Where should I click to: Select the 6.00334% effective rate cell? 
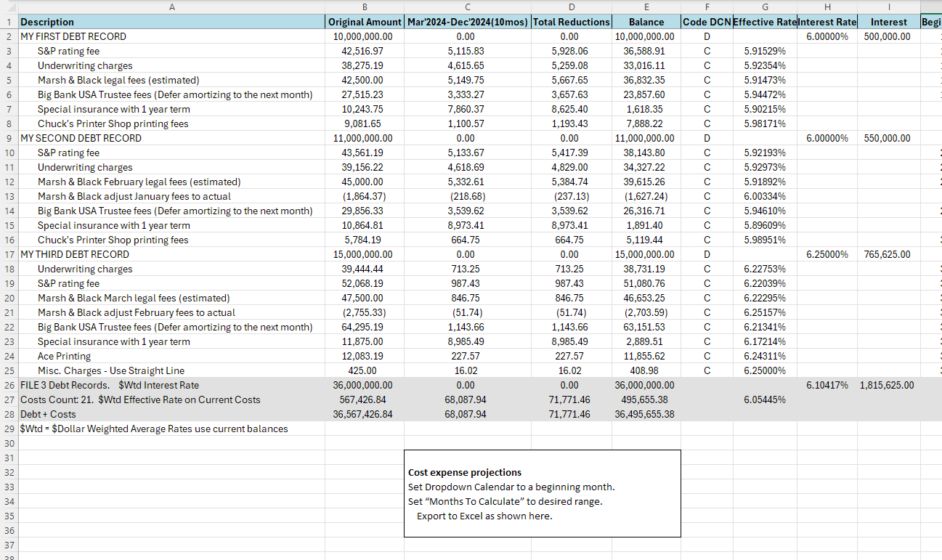[765, 196]
